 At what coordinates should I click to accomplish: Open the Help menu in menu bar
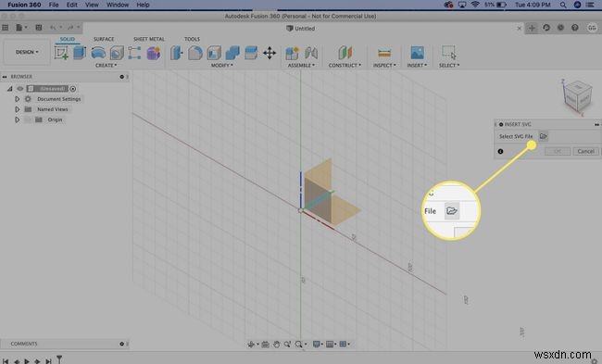[x=143, y=5]
